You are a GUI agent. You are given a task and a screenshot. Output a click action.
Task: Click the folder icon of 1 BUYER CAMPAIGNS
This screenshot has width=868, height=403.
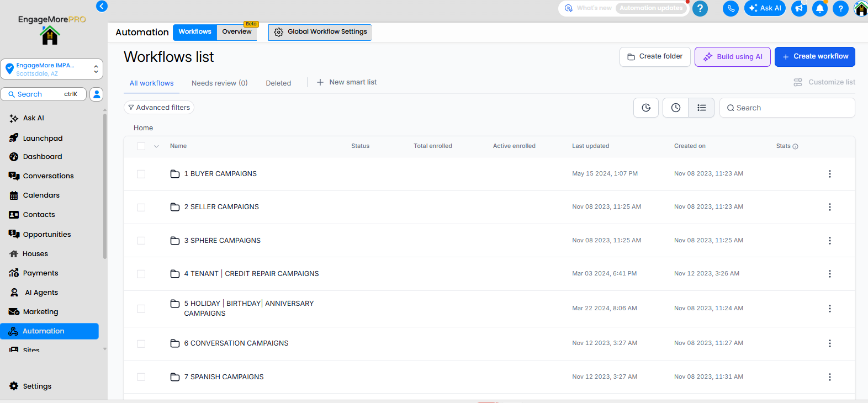175,174
